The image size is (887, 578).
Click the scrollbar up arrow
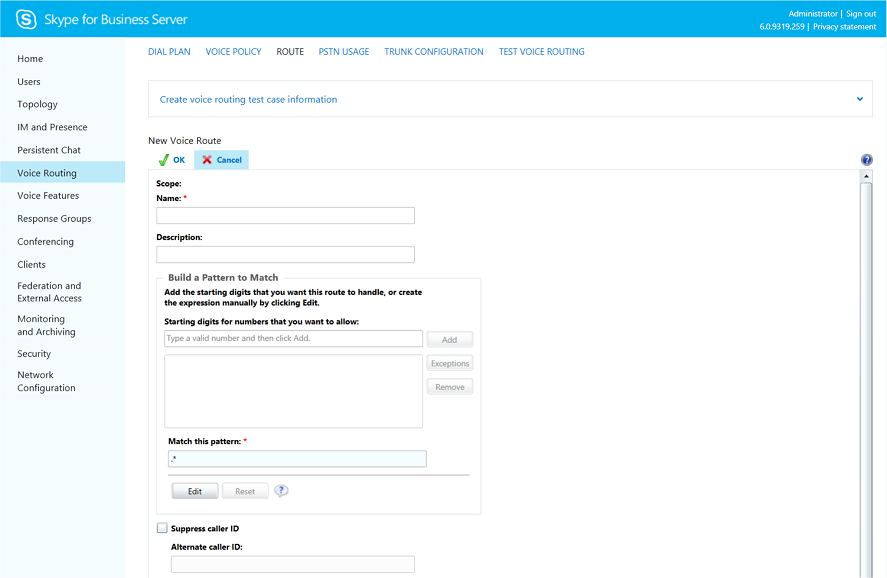point(866,177)
